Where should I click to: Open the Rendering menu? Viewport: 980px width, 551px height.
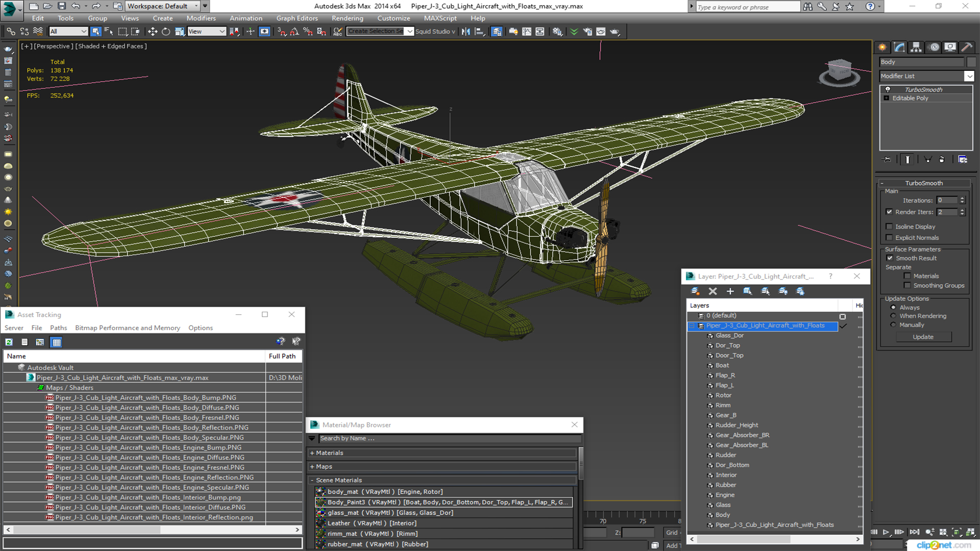tap(347, 18)
